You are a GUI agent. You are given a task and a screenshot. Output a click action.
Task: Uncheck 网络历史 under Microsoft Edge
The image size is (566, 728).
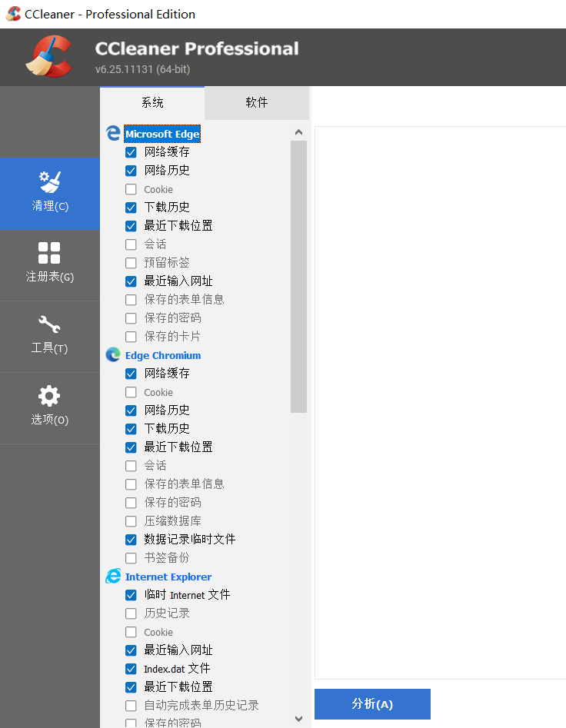(x=131, y=171)
